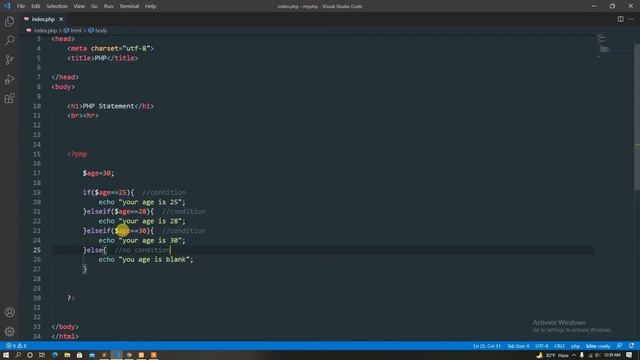This screenshot has height=360, width=640.
Task: Switch to VS Code taskbar button
Action: click(x=116, y=355)
